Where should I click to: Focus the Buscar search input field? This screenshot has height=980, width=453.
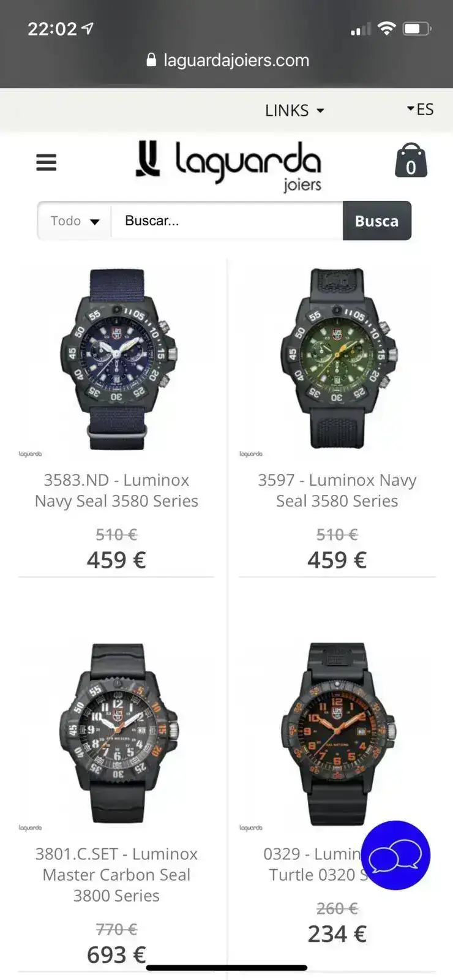click(x=227, y=221)
